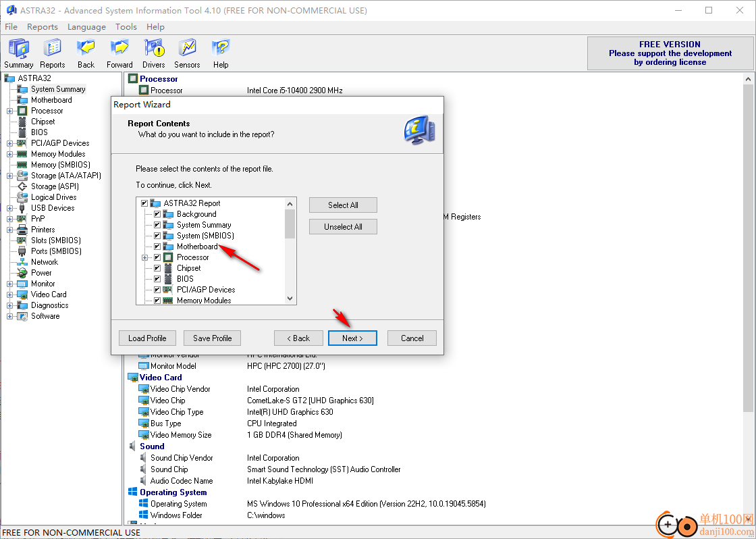Expand Software node in left sidebar

(9, 317)
